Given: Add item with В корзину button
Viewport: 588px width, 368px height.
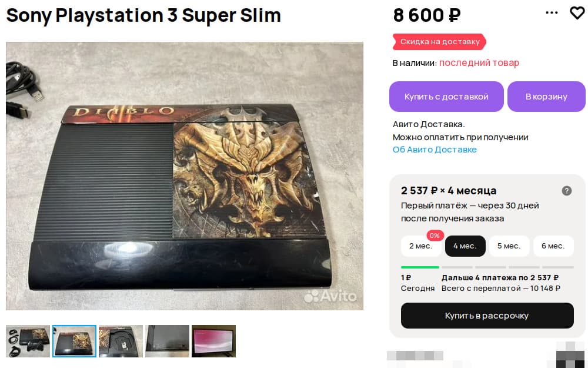Looking at the screenshot, I should click(x=546, y=97).
